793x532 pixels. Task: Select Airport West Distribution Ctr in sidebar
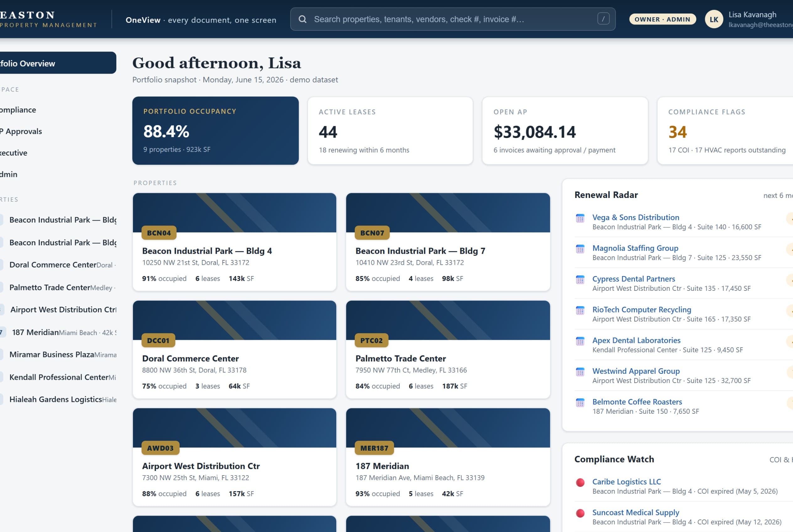click(58, 309)
